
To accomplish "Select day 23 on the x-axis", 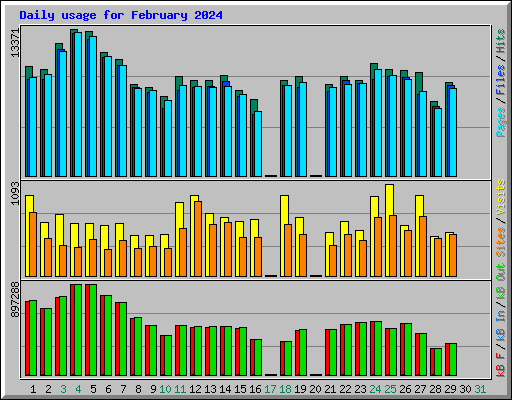I will pos(360,389).
